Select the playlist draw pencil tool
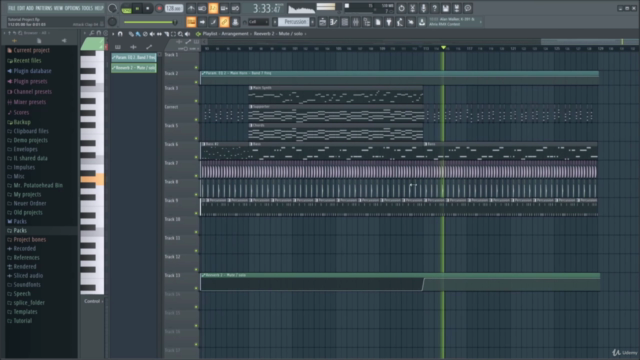Screen dimensions: 640x360 coord(131,34)
